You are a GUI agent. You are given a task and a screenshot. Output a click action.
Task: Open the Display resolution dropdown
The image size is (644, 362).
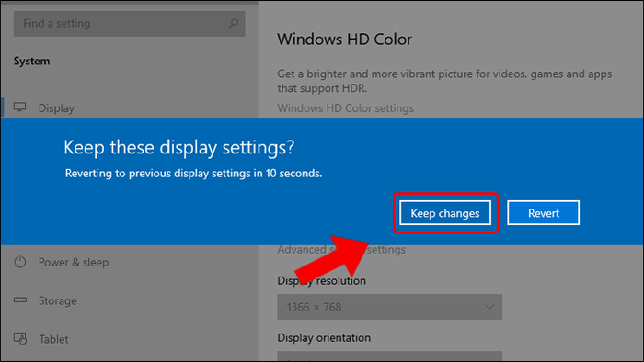point(389,307)
